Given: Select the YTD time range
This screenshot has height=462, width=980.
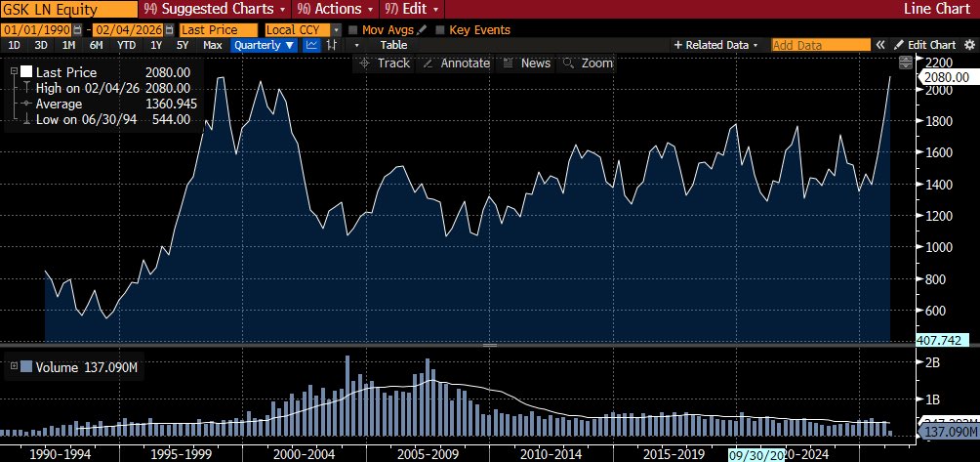Looking at the screenshot, I should coord(127,45).
